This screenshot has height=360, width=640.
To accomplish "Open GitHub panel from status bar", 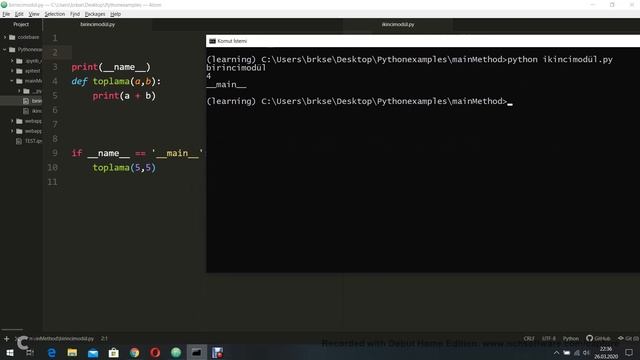I will [598, 339].
